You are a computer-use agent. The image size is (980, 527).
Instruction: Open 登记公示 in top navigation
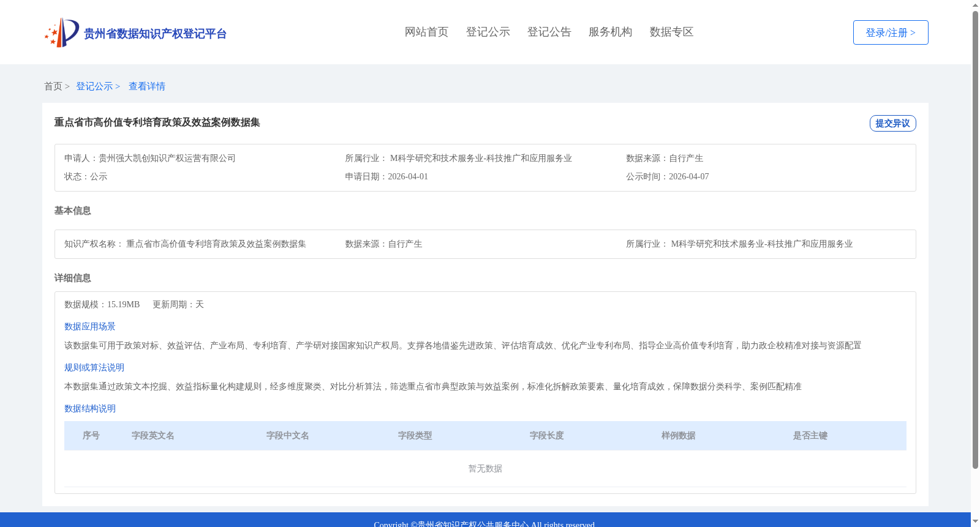[488, 32]
